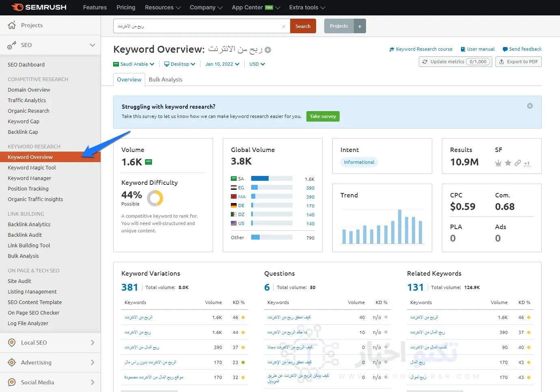Open Site Audit in sidebar
Viewport: 560px width, 392px height.
19,281
